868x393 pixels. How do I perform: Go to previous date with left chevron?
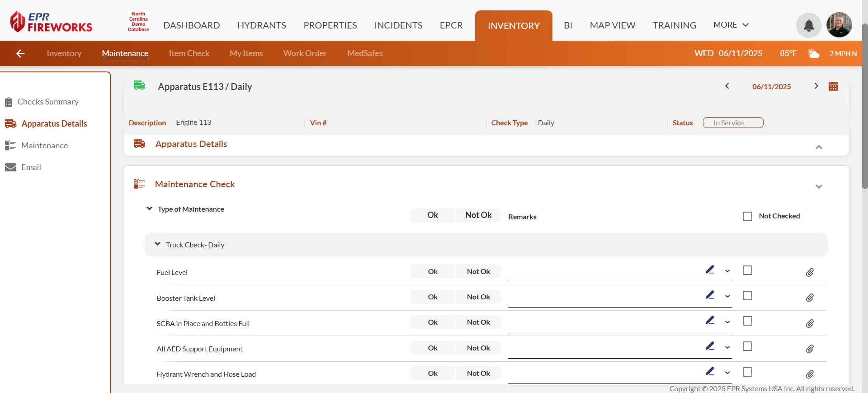727,86
